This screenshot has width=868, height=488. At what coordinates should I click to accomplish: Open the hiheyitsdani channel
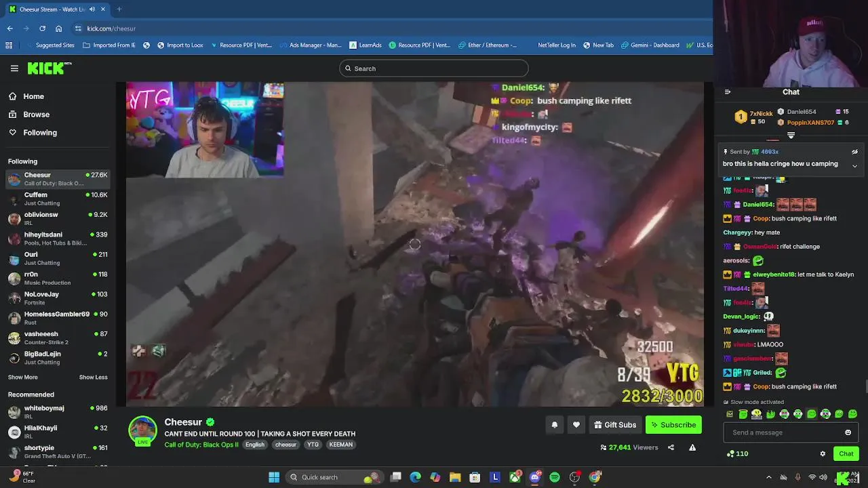[58, 239]
